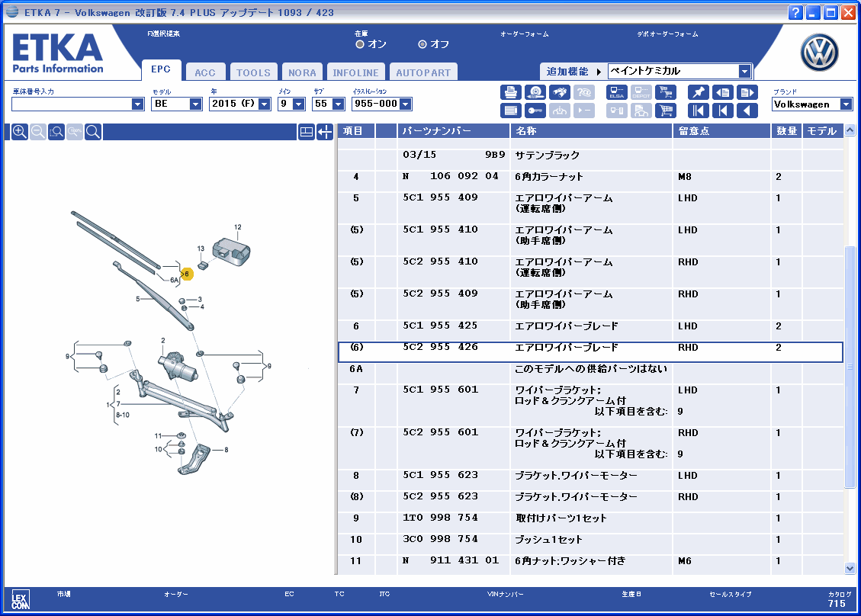Click the ETKA title bar globe icon
The image size is (861, 616).
pos(12,12)
